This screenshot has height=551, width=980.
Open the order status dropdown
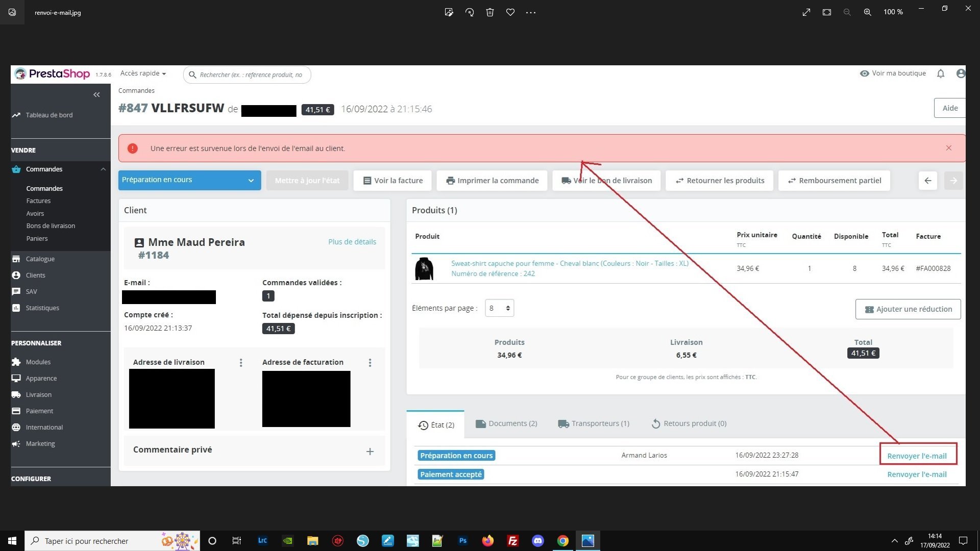(x=189, y=180)
